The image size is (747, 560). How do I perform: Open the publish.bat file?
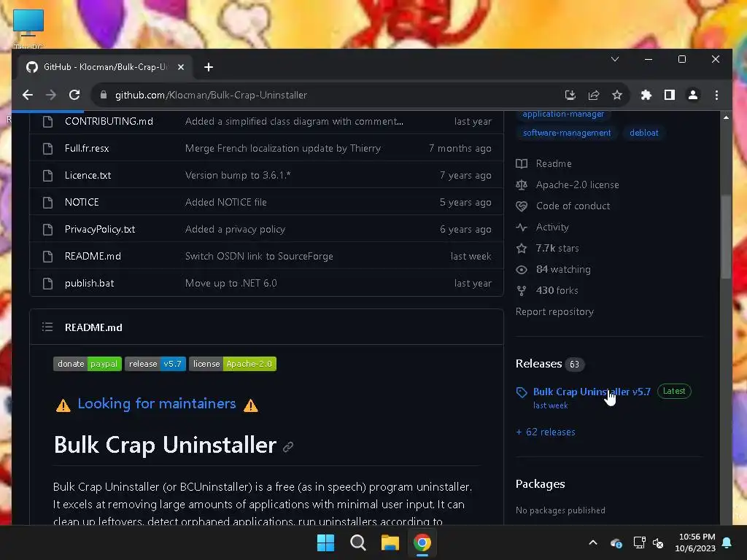pyautogui.click(x=89, y=284)
